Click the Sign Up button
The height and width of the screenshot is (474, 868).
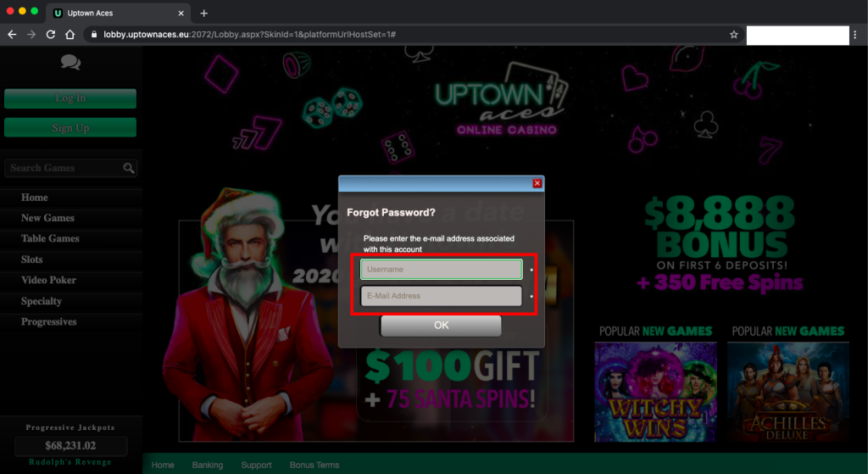70,127
